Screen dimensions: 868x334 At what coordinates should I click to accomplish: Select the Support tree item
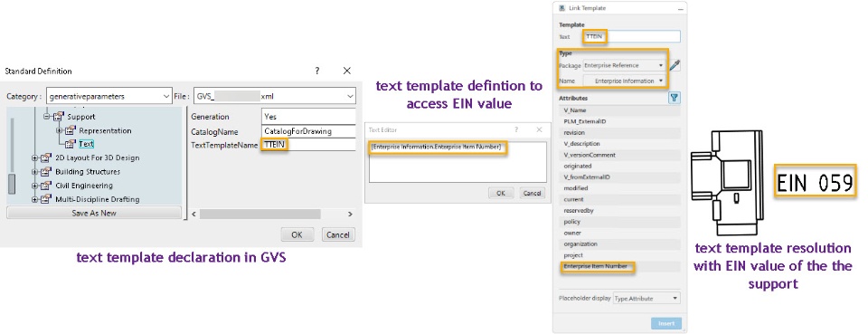click(x=80, y=117)
